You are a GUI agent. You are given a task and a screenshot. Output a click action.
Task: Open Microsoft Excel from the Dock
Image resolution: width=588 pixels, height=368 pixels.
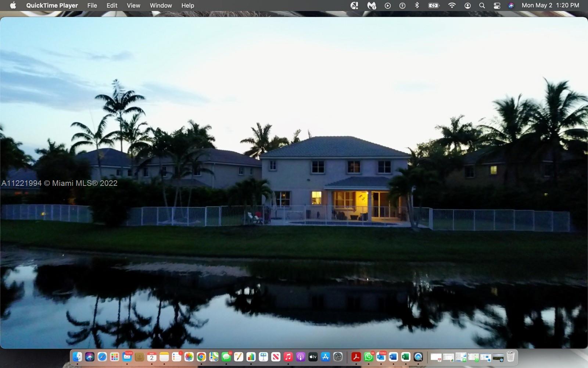tap(405, 357)
